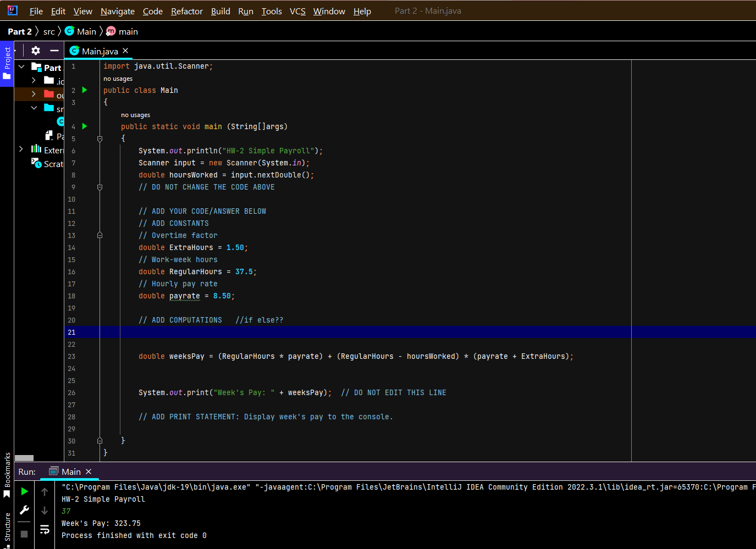Click Part 2 in the breadcrumb bar
The width and height of the screenshot is (756, 549).
tap(20, 31)
